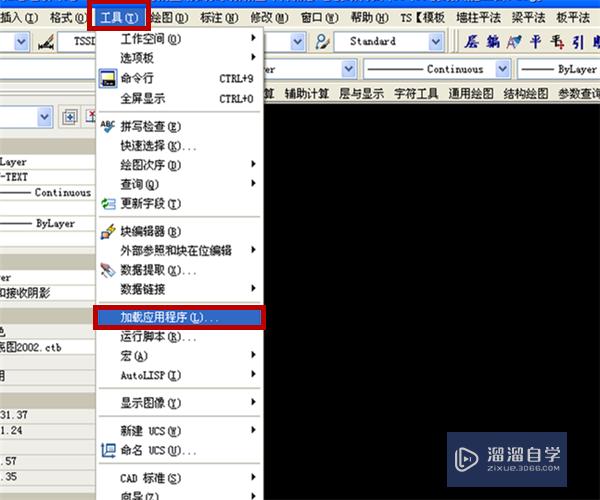
Task: Expand the 查询(Q) submenu
Action: coord(179,184)
